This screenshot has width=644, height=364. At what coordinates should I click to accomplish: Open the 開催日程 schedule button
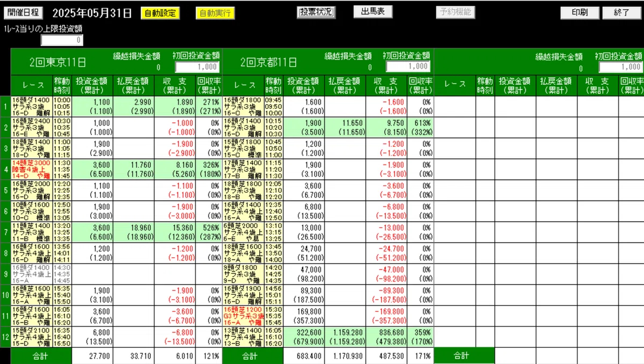[x=23, y=12]
